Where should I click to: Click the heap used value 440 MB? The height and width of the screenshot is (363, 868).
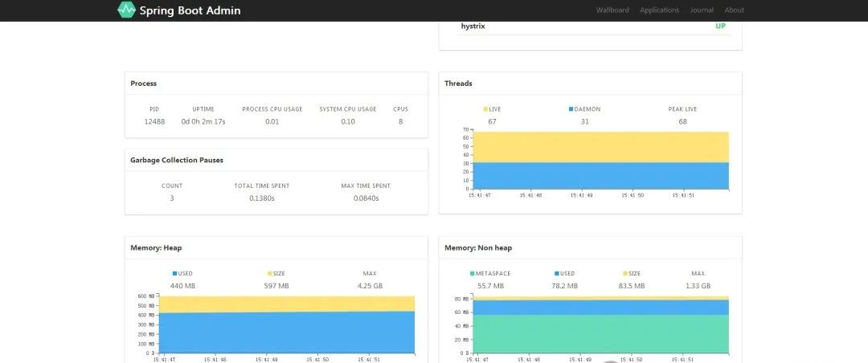click(x=182, y=286)
